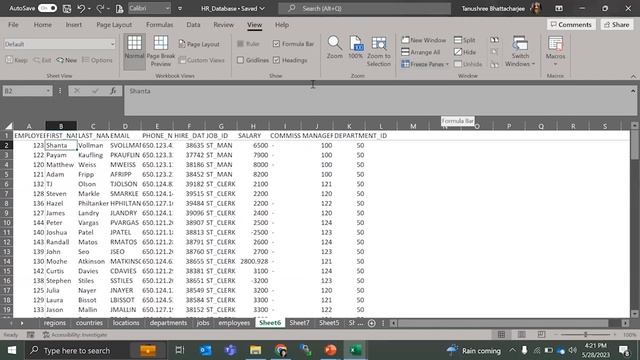Image resolution: width=640 pixels, height=360 pixels.
Task: Open Excel from the taskbar
Action: click(356, 350)
